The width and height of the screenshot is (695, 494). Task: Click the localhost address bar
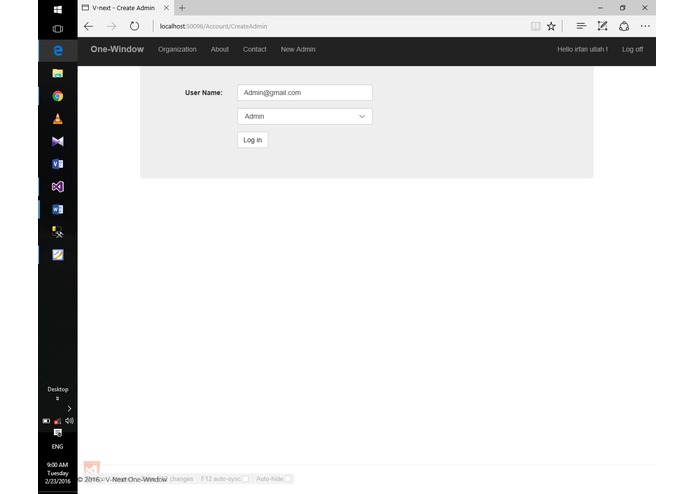(x=341, y=26)
